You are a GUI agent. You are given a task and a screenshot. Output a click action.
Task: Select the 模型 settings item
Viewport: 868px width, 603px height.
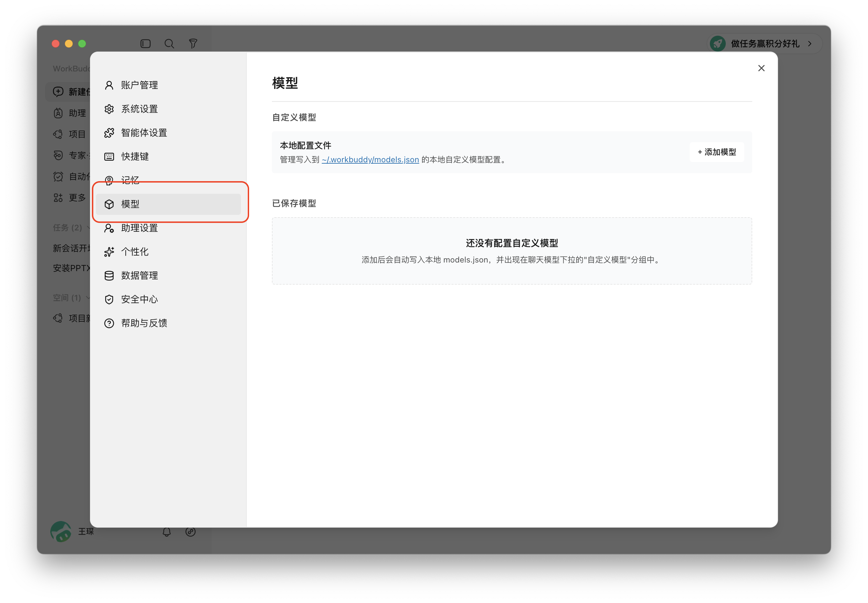tap(168, 204)
